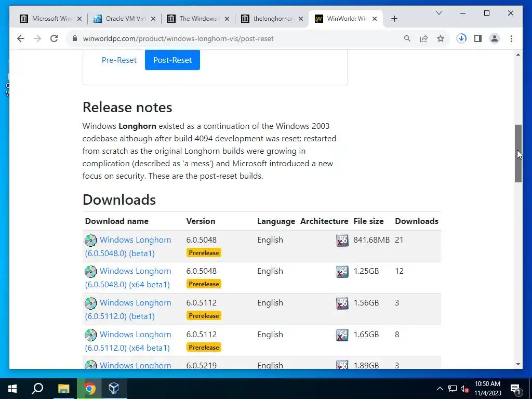Go back to the previous page

click(21, 38)
